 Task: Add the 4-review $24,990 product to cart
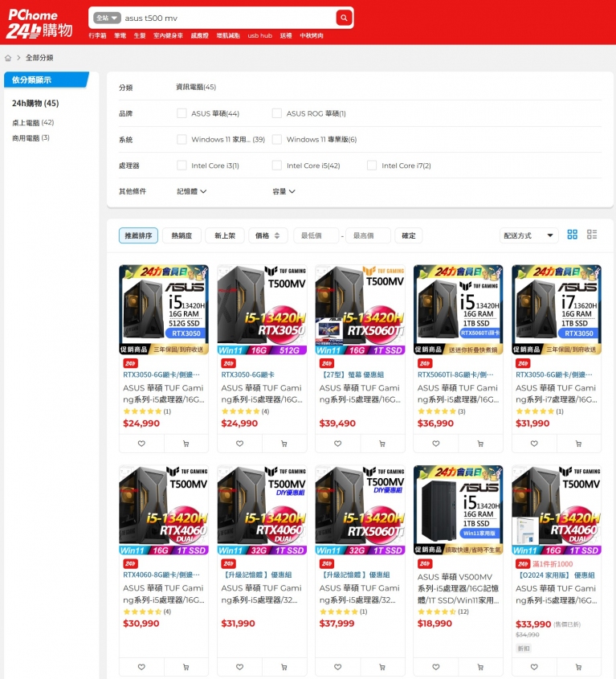(x=284, y=444)
